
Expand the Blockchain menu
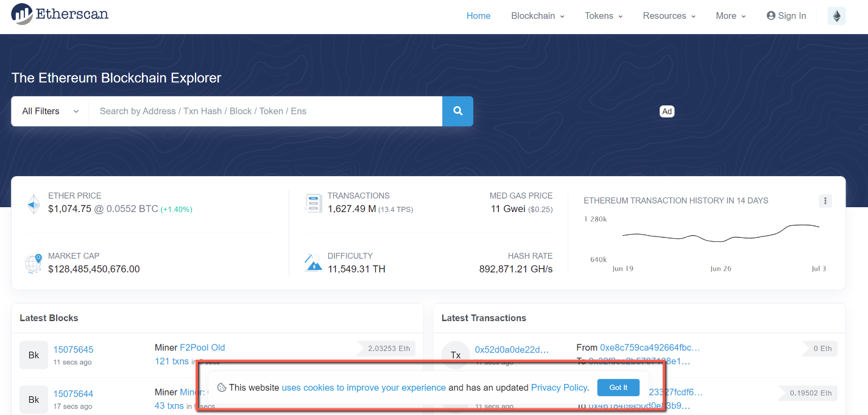tap(537, 16)
